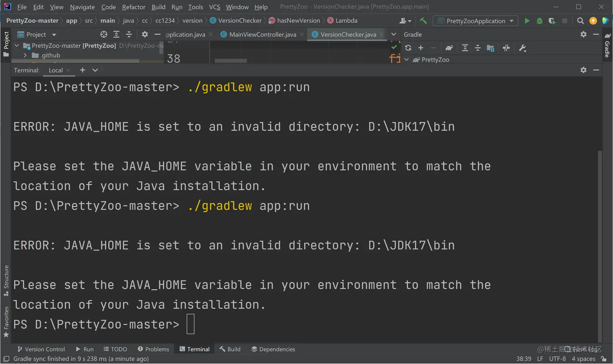
Task: Collapse the PrettyZoo Gradle node
Action: [x=407, y=60]
